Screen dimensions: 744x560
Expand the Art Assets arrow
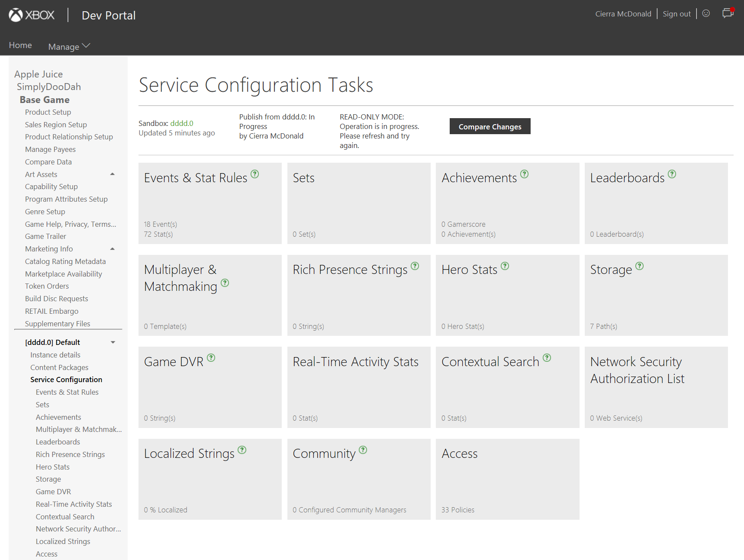point(113,174)
